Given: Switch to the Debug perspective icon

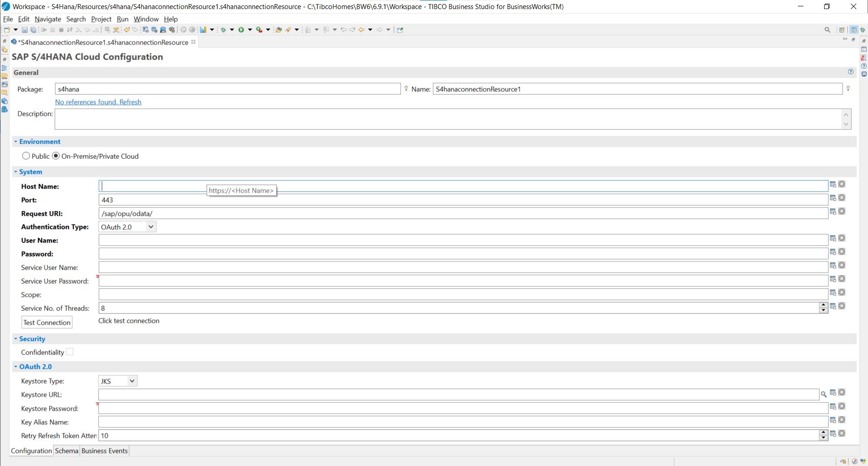Looking at the screenshot, I should 863,30.
